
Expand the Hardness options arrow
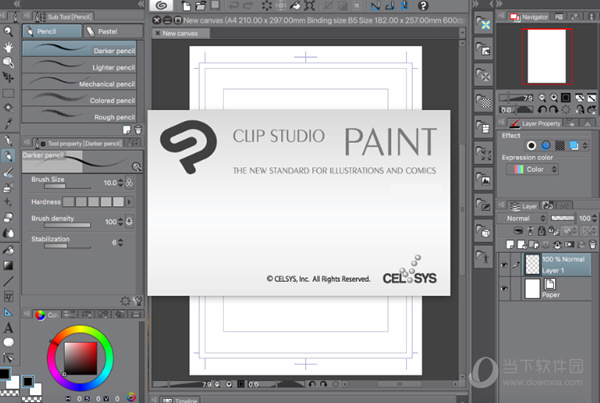point(129,202)
